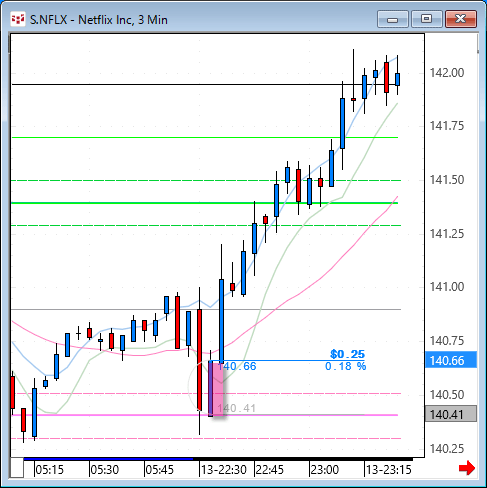Click the 141.00 price axis label
This screenshot has width=487, height=488.
coord(447,287)
